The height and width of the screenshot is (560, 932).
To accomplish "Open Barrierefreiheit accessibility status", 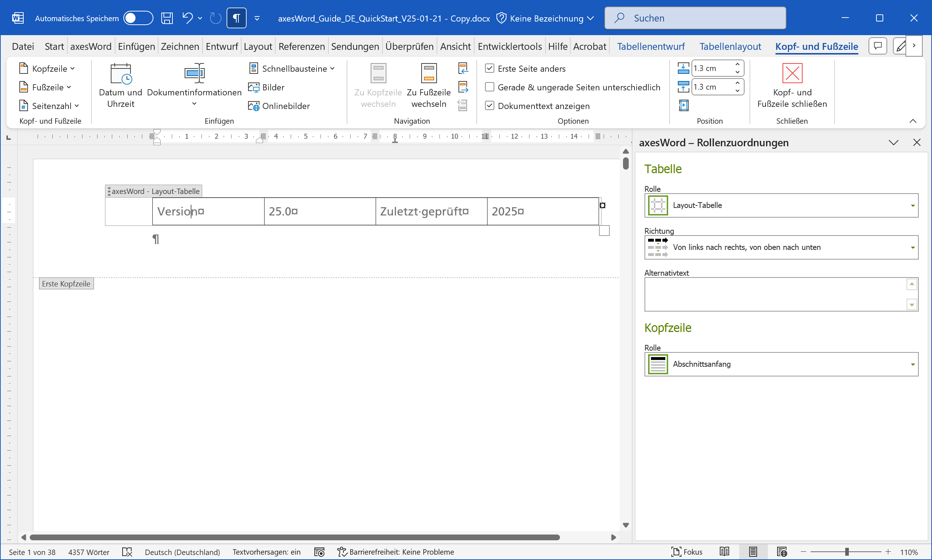I will (395, 552).
